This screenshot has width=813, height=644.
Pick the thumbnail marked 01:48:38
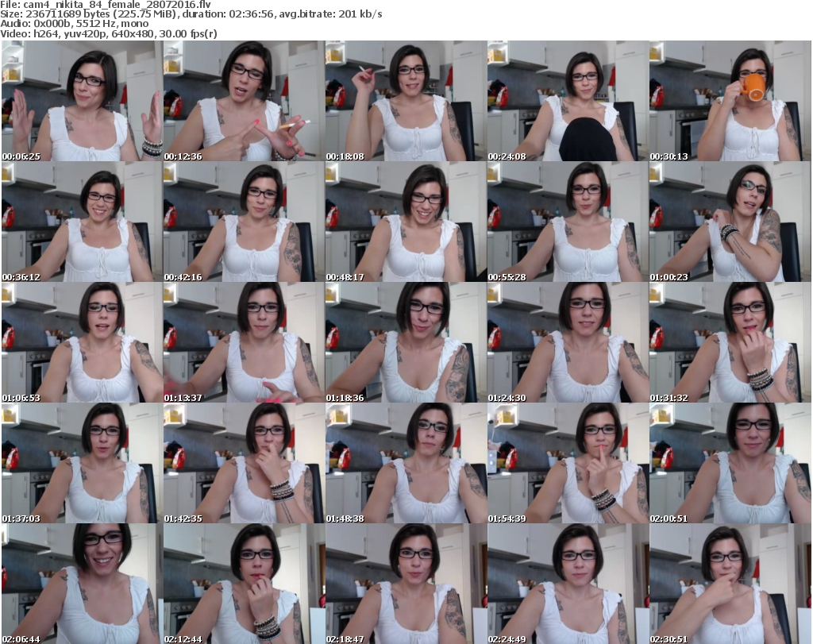tap(406, 463)
